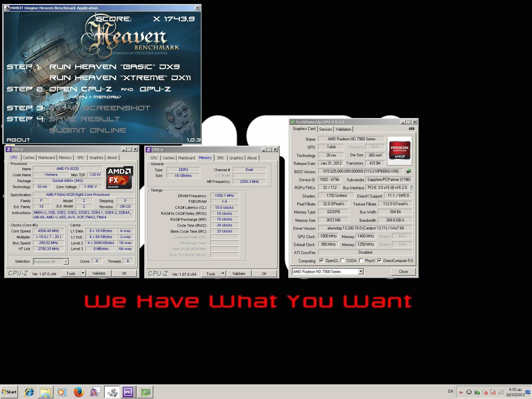Open the CPU tab in Memory CPU-Z window
This screenshot has width=532, height=399.
tap(154, 158)
